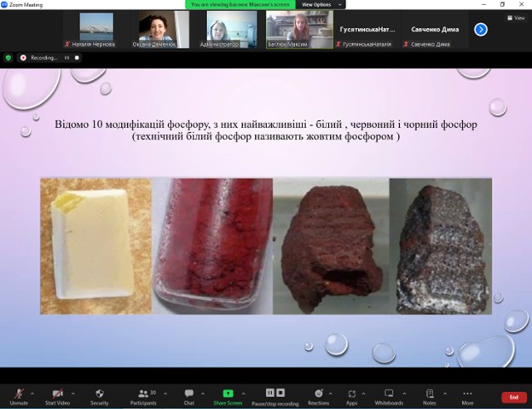
Task: Expand arrow next to Apps
Action: point(363,394)
